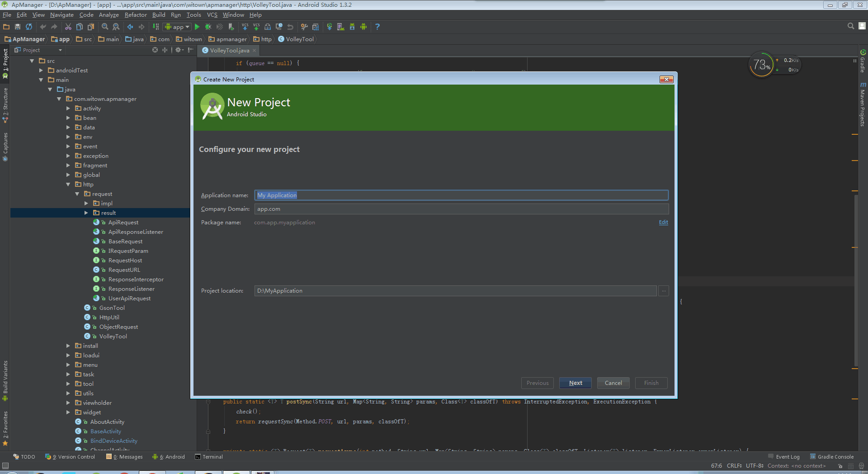The height and width of the screenshot is (474, 868).
Task: Click Next in the New Project dialog
Action: (x=575, y=383)
